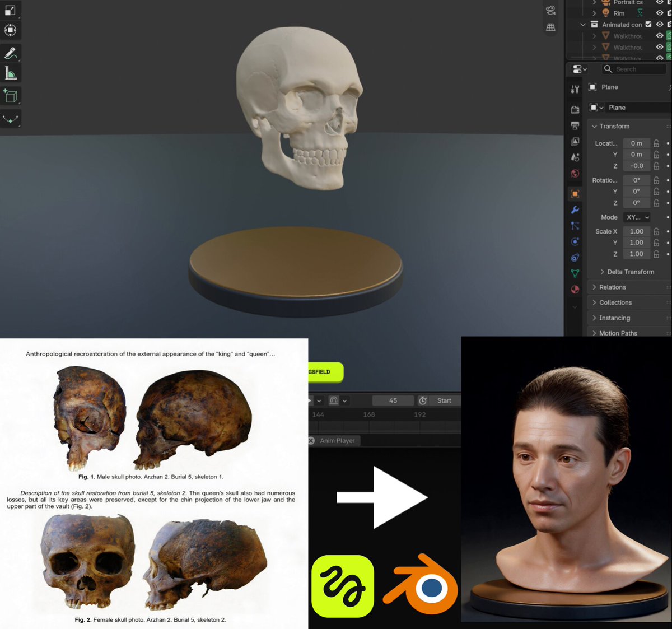Open the Modifiers wrench tab

(575, 210)
